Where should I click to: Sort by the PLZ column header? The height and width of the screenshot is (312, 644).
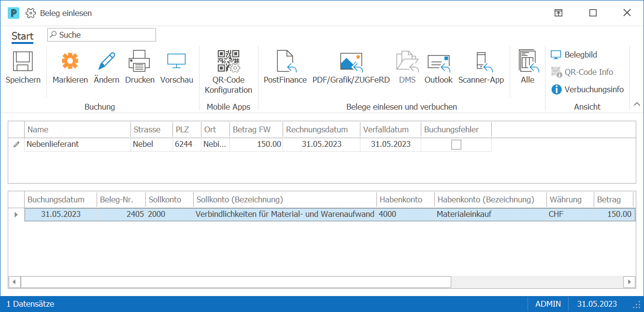tap(187, 129)
